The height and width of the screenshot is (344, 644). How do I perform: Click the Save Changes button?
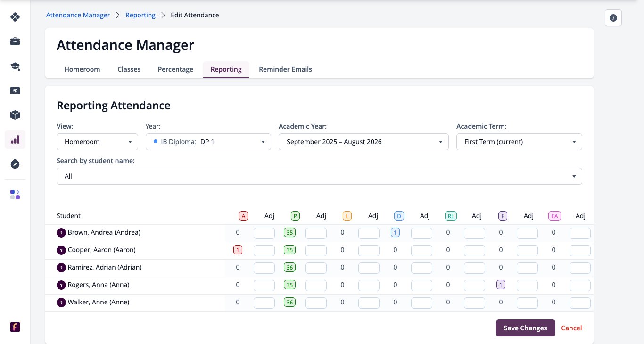pyautogui.click(x=525, y=328)
